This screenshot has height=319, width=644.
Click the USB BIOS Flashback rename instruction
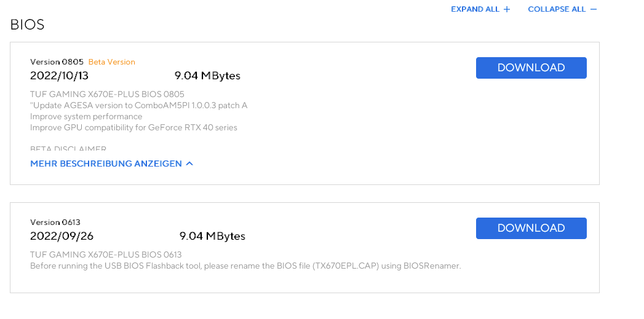[245, 266]
